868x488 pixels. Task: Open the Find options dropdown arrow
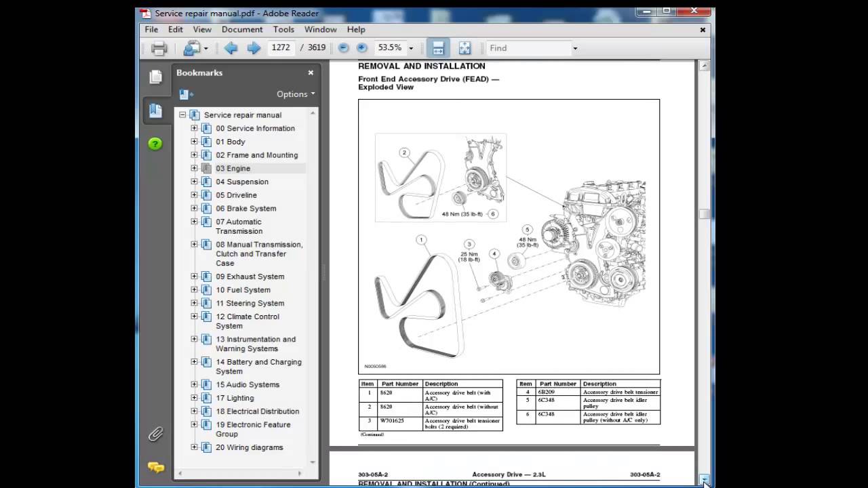575,49
